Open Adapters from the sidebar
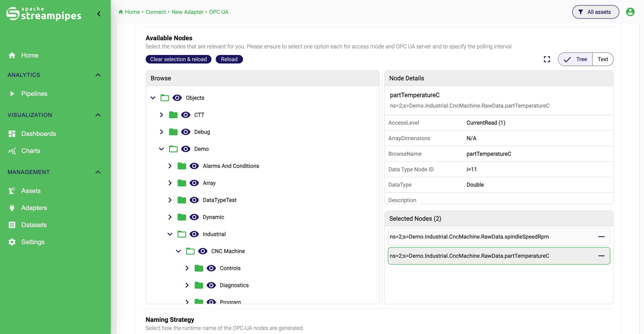 click(34, 208)
